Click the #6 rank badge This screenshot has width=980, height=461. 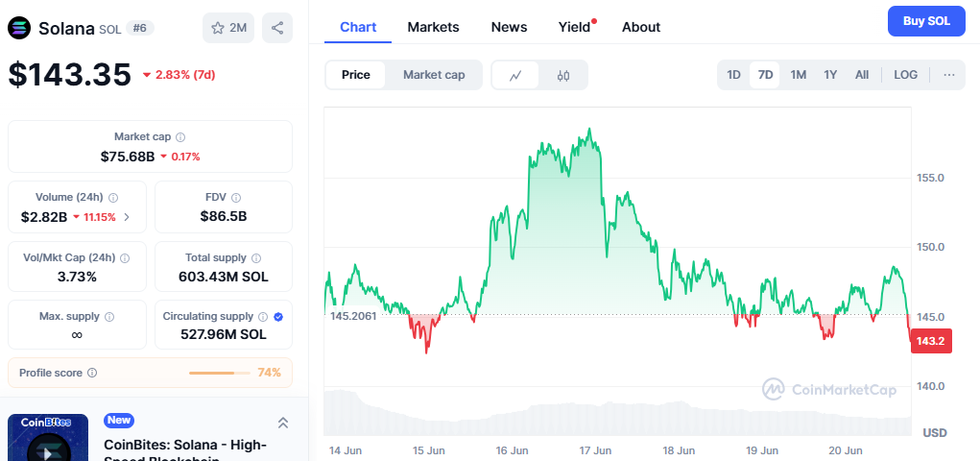click(x=140, y=28)
